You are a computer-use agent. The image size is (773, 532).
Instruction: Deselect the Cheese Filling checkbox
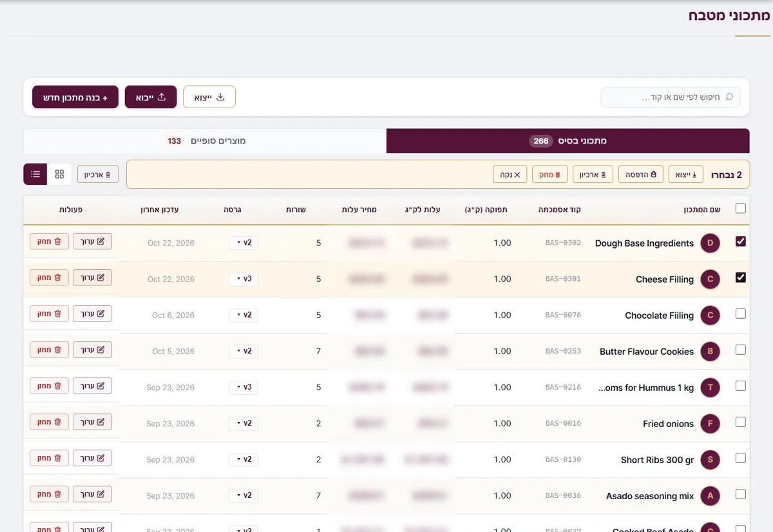click(741, 278)
